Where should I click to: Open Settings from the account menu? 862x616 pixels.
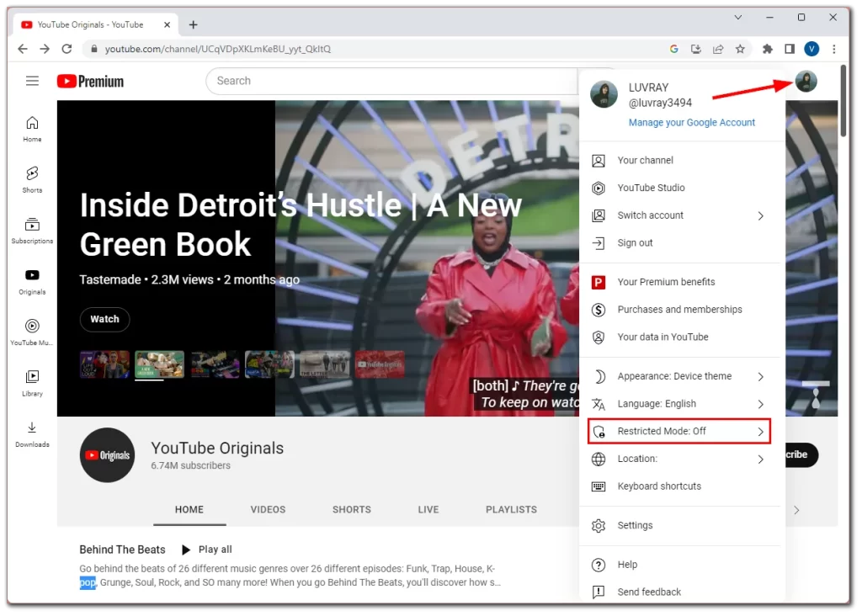coord(679,525)
